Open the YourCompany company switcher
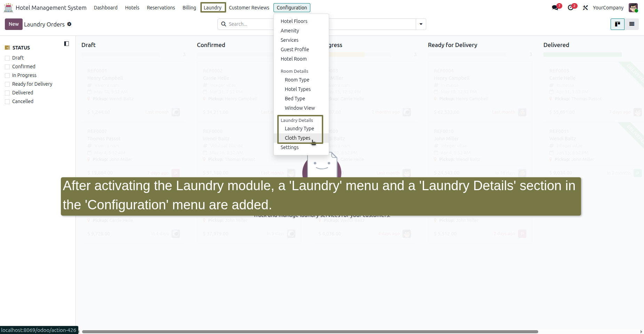Viewport: 644px width, 334px height. pyautogui.click(x=608, y=8)
